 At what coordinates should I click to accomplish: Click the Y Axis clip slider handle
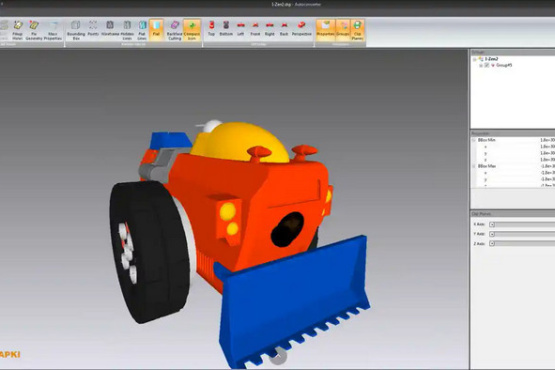tap(492, 234)
